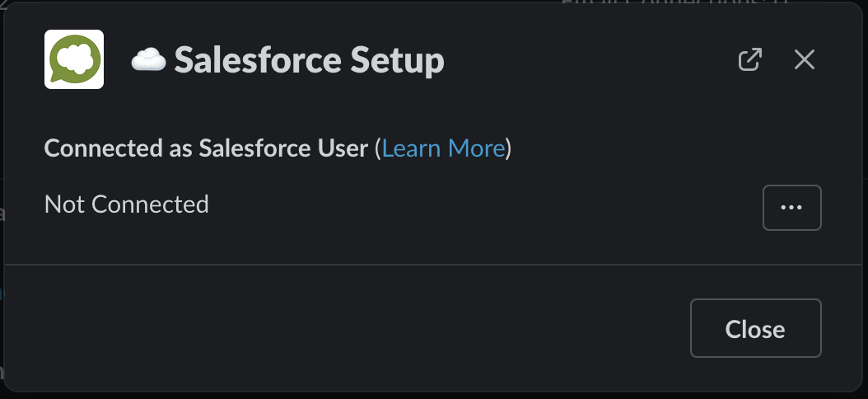Show more actions for the Salesforce connection
Viewport: 868px width, 399px height.
click(791, 207)
